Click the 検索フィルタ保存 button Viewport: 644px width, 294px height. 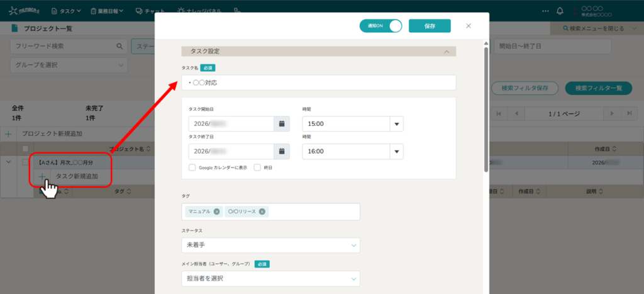click(525, 88)
